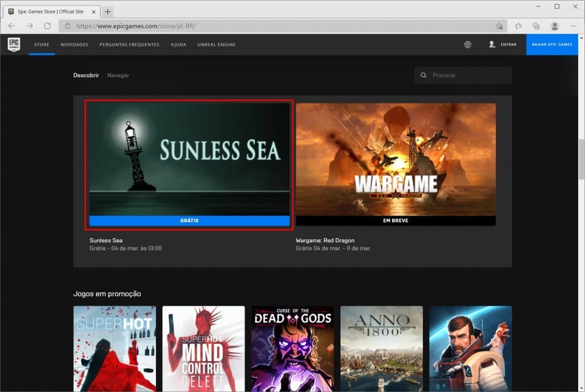The width and height of the screenshot is (585, 392).
Task: Add page to favorites star icon
Action: point(499,26)
